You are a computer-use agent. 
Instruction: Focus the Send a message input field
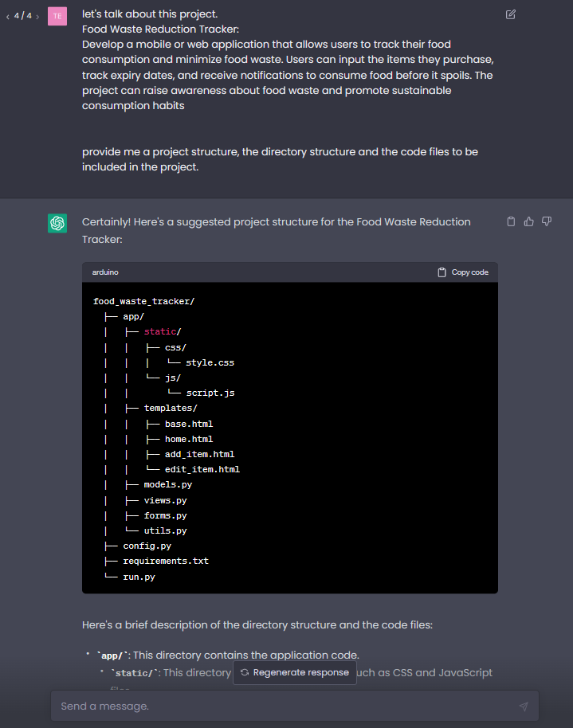239,706
